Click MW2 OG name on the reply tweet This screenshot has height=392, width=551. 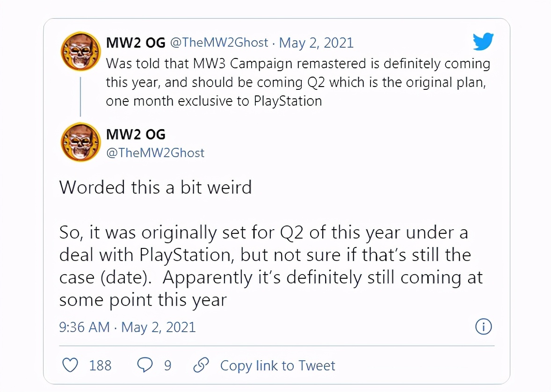pyautogui.click(x=136, y=135)
